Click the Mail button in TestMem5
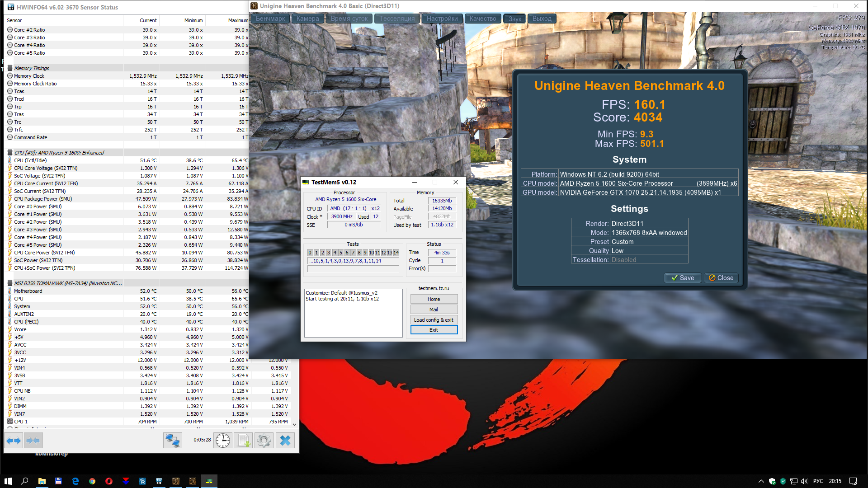868x488 pixels. [434, 310]
